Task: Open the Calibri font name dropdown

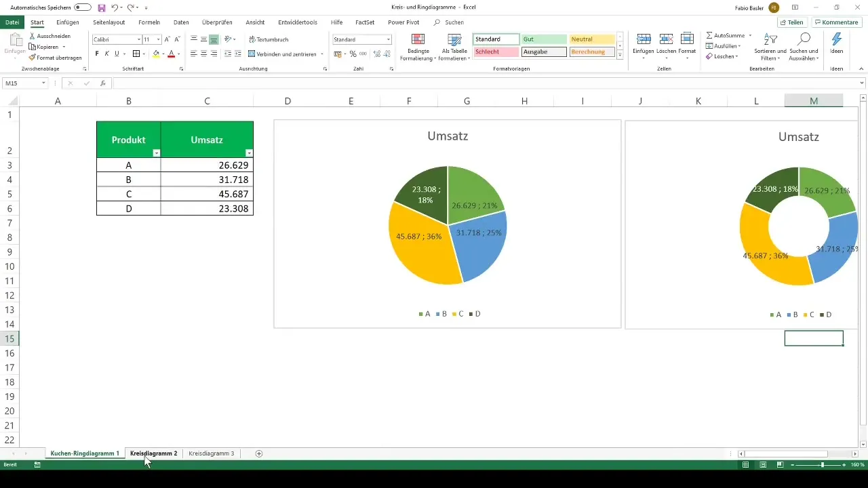Action: click(x=138, y=39)
